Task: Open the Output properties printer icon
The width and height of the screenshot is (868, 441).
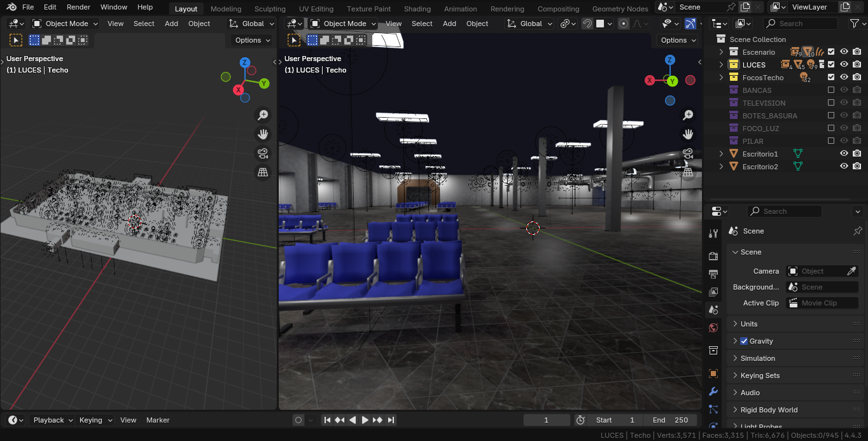Action: (x=713, y=274)
